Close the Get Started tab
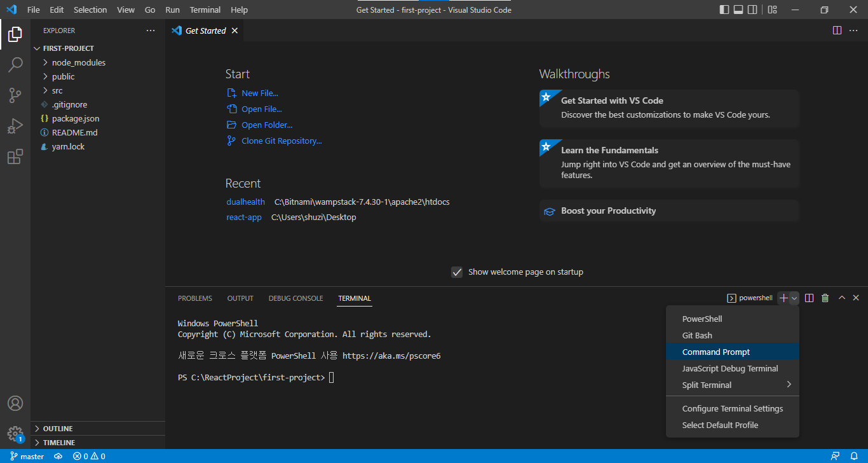This screenshot has height=463, width=868. tap(234, 31)
